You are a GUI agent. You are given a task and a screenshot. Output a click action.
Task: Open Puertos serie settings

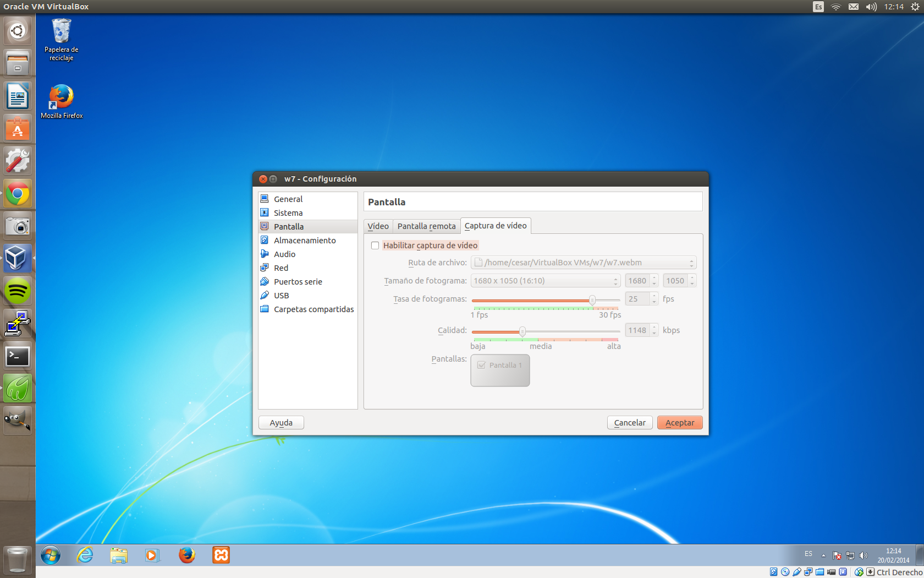coord(298,282)
